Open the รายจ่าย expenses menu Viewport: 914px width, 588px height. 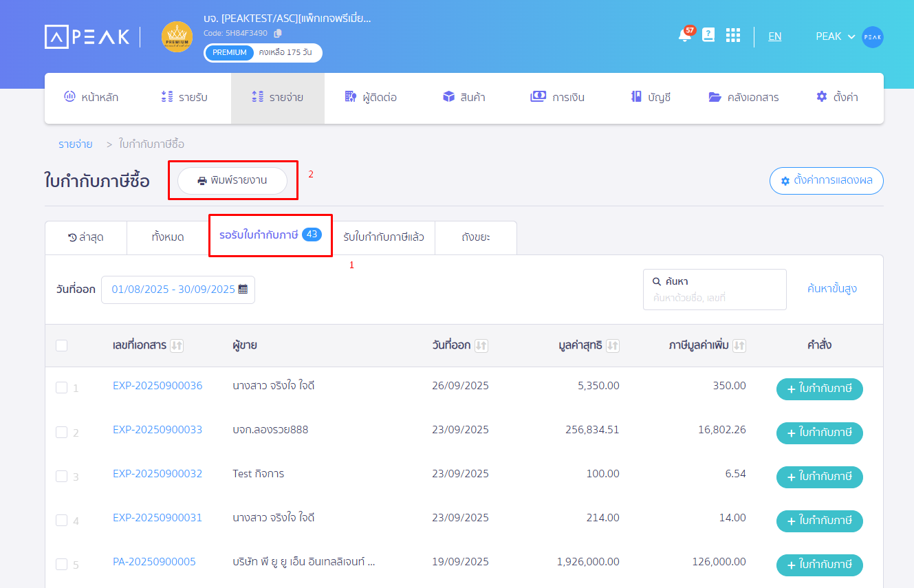(277, 98)
